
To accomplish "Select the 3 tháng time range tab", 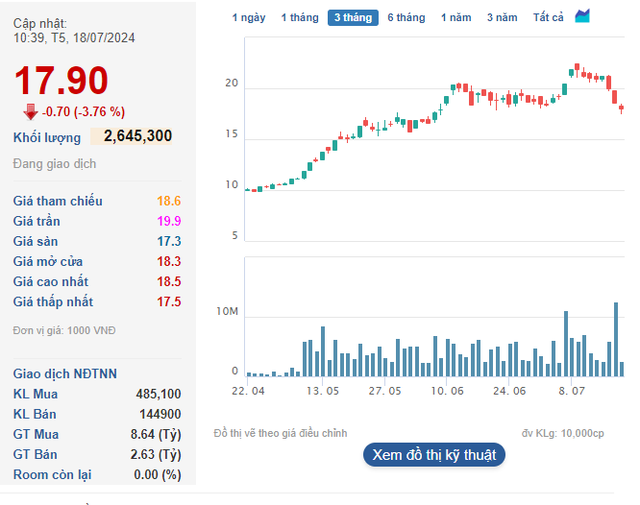I will pyautogui.click(x=353, y=18).
